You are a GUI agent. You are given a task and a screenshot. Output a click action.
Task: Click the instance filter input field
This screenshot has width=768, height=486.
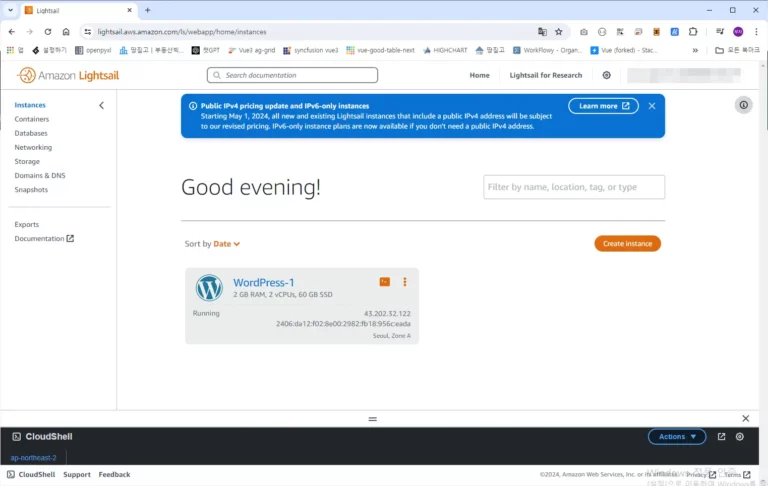tap(574, 187)
